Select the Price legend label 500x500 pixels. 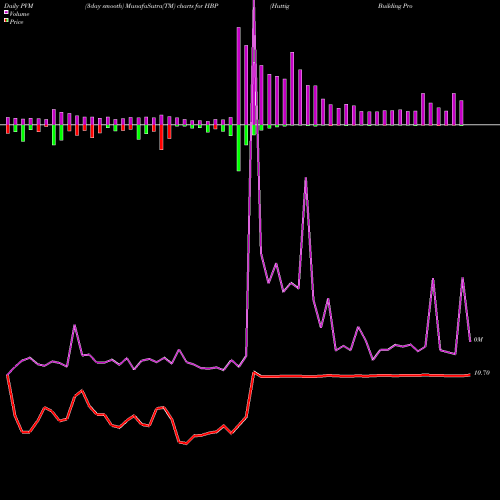click(x=16, y=22)
